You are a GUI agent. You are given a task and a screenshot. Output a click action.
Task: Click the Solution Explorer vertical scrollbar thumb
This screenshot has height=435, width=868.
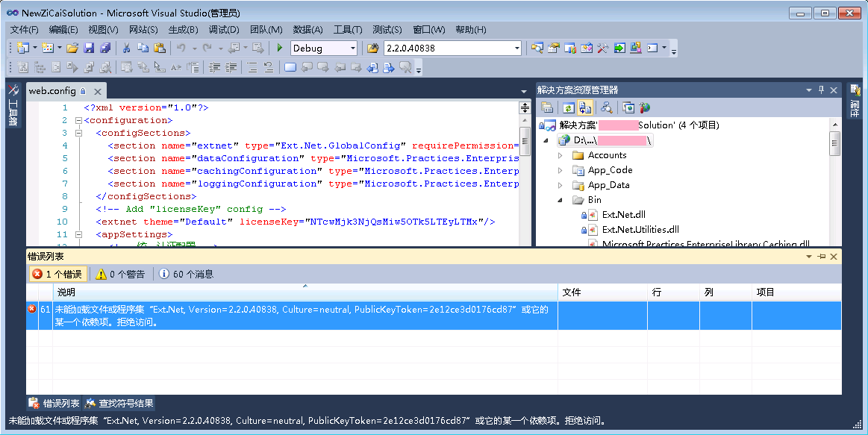click(834, 144)
